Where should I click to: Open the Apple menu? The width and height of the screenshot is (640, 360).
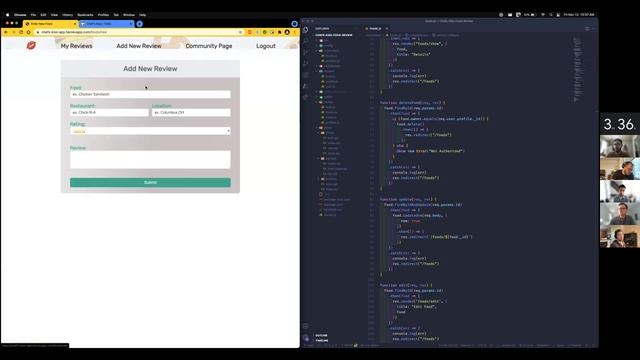(x=7, y=15)
